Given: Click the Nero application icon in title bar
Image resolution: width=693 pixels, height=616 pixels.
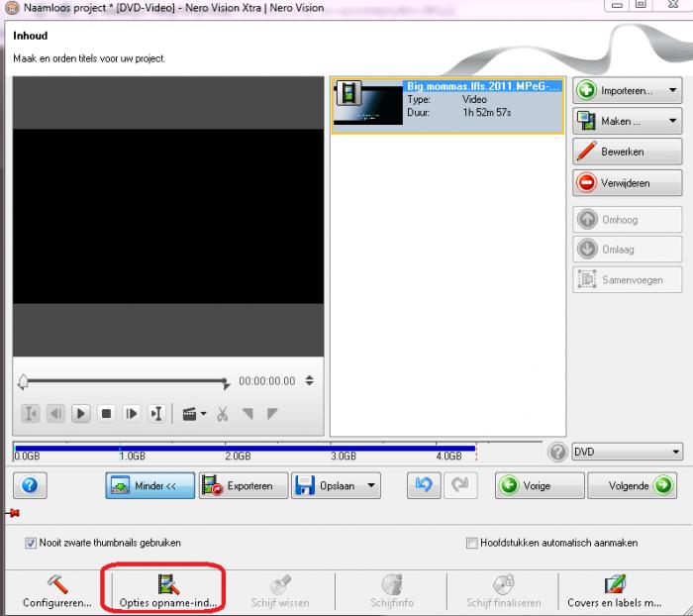Looking at the screenshot, I should [12, 8].
